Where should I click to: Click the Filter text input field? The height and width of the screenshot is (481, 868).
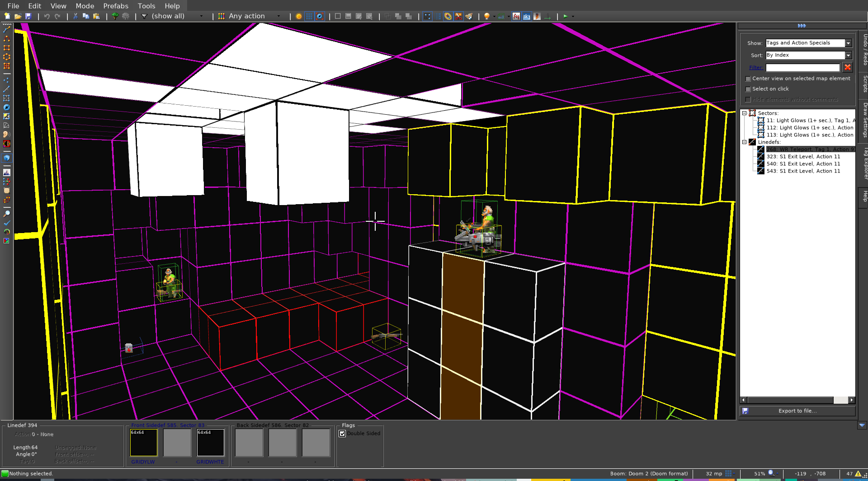(802, 68)
